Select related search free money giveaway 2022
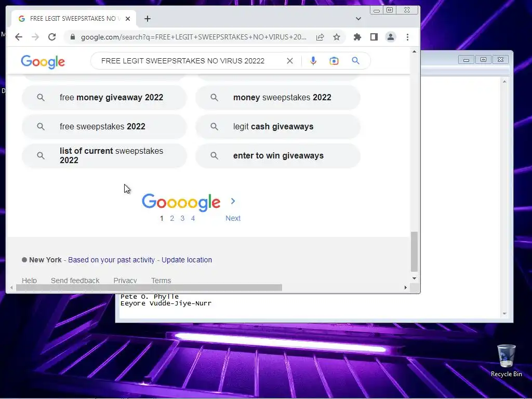The height and width of the screenshot is (399, 532). [104, 97]
